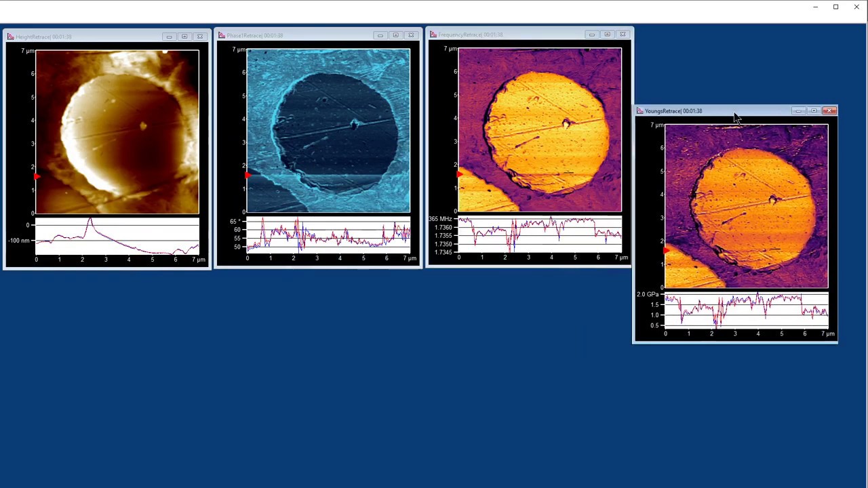
Task: Close the Phase1Retrace window
Action: click(411, 35)
